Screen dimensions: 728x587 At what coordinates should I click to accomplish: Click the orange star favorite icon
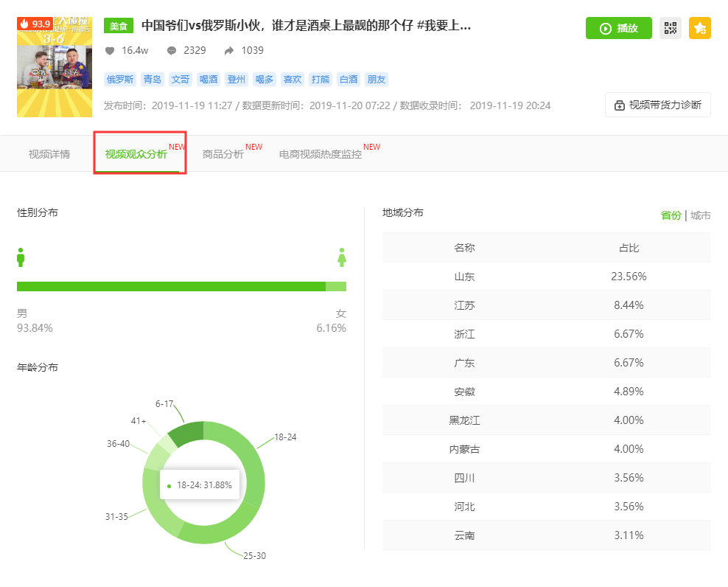coord(700,28)
